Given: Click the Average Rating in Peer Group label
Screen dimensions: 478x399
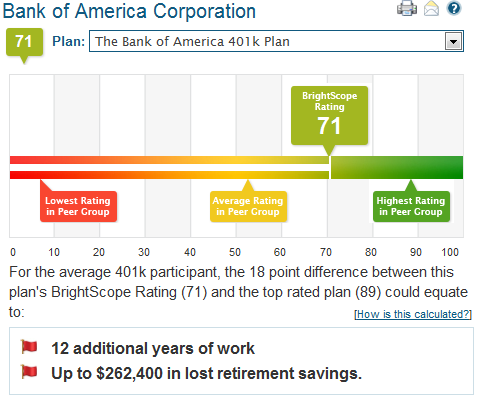Looking at the screenshot, I should pyautogui.click(x=248, y=206).
